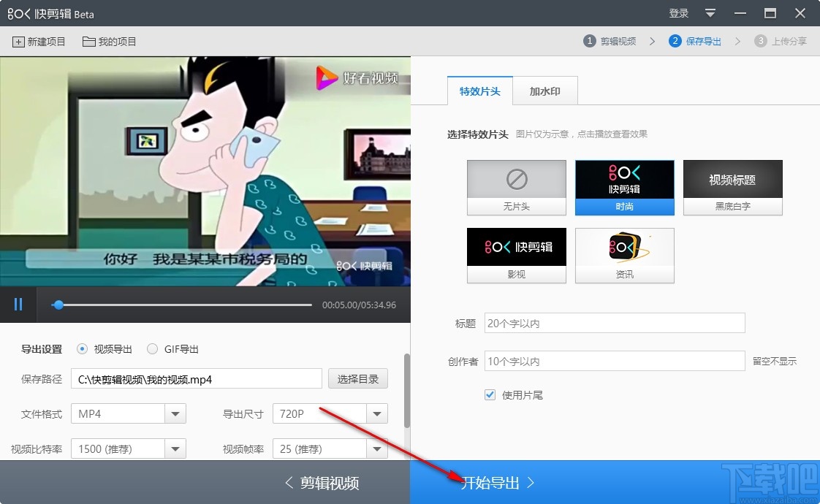Pause the video preview playback
Viewport: 820px width, 504px height.
coord(18,305)
